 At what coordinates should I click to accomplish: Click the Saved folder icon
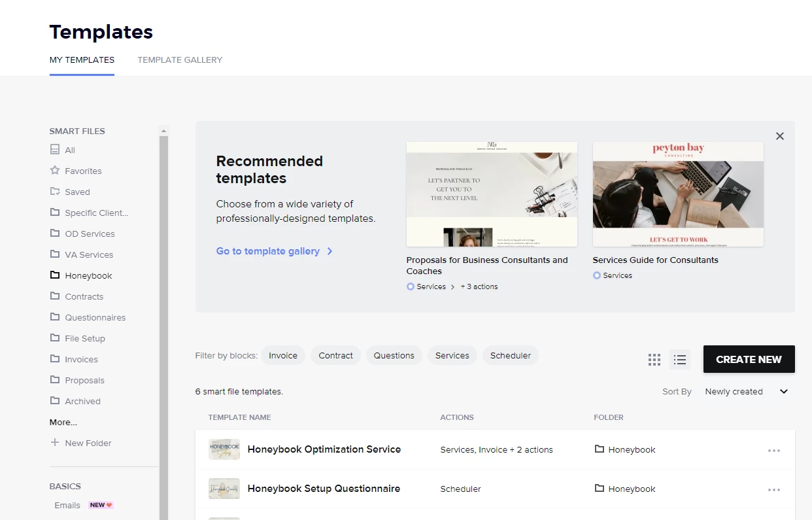(55, 192)
